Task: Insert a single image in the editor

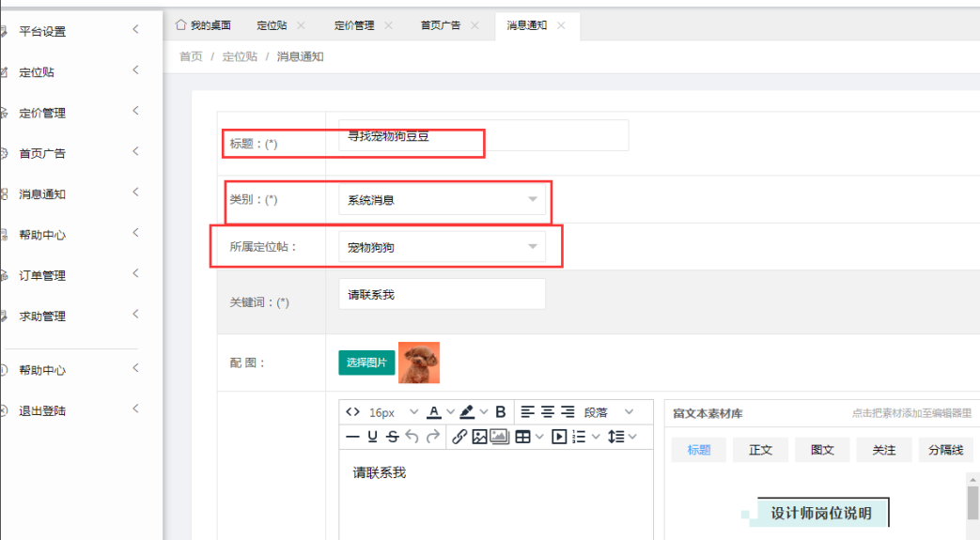Action: 479,437
